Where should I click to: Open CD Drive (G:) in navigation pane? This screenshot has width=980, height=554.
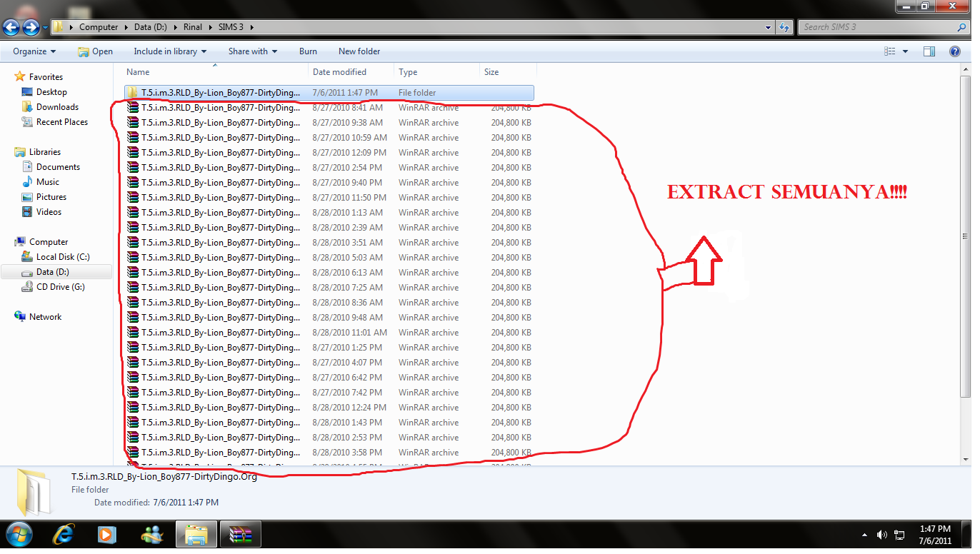pos(61,287)
